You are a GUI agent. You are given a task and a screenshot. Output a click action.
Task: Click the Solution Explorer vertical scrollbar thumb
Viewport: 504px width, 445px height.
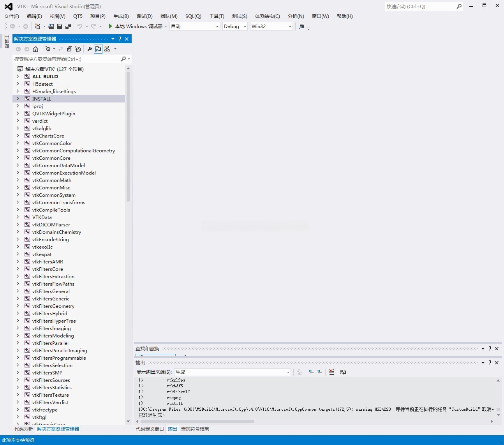tap(128, 136)
